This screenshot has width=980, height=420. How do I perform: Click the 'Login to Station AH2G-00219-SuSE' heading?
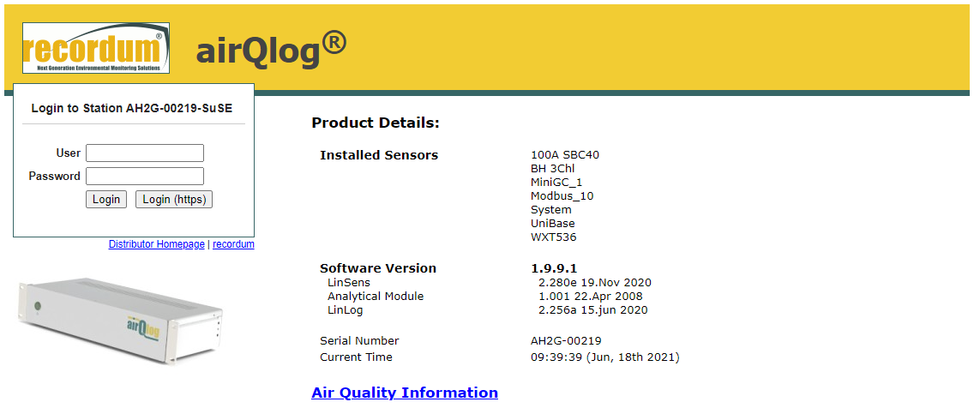(x=132, y=108)
